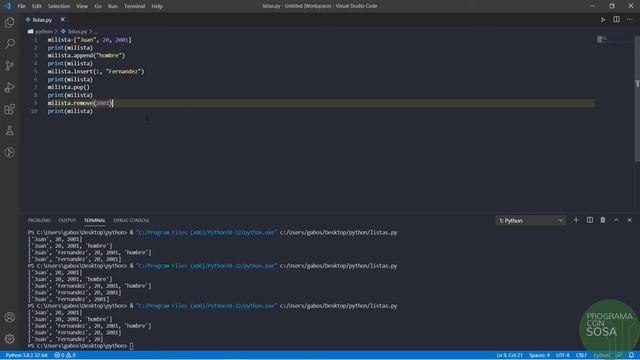Click code line milista.append("hombre")
This screenshot has width=640, height=360.
[x=86, y=56]
